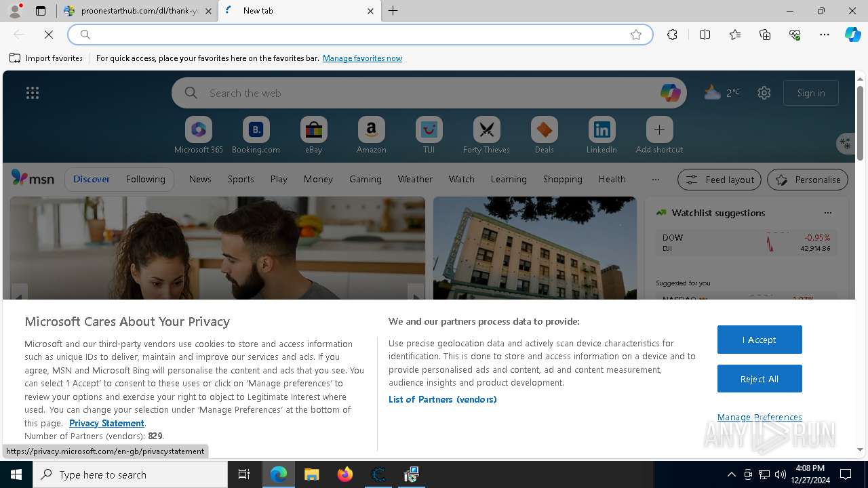868x488 pixels.
Task: Open the Favorites toolbar icon
Action: tap(735, 35)
